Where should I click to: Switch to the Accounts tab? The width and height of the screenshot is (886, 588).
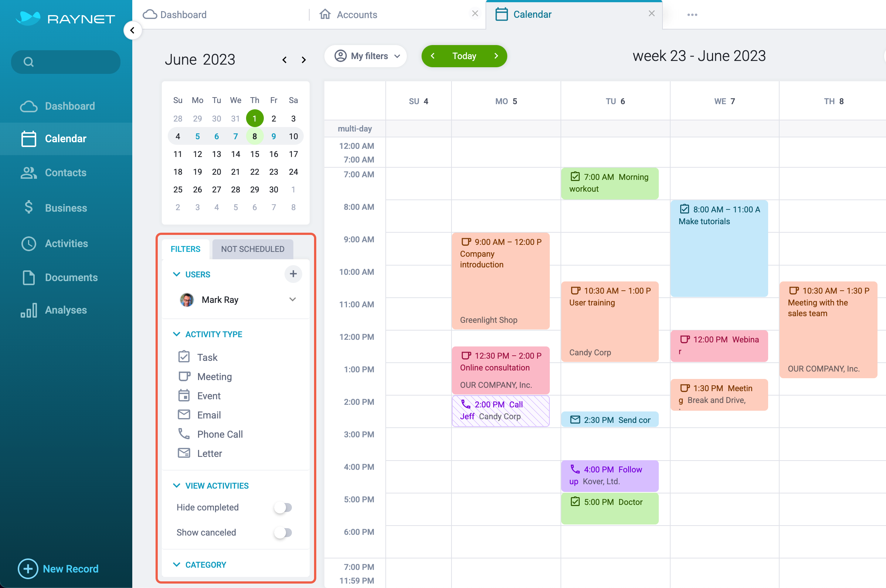point(356,15)
